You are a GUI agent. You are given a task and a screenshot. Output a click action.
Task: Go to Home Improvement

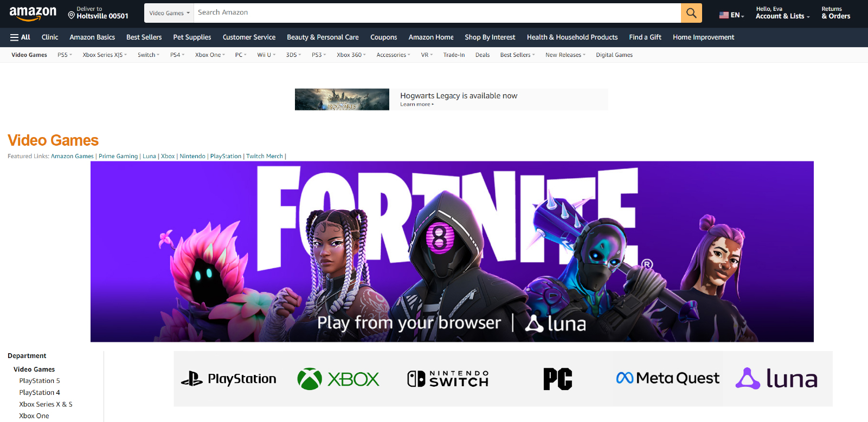[703, 37]
